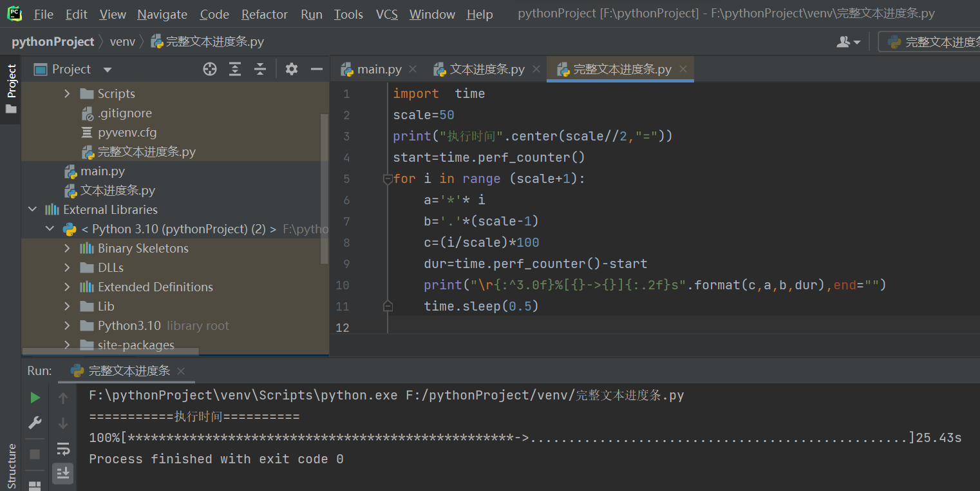Collapse the for-loop fold at line 5
The image size is (980, 491).
(x=387, y=178)
